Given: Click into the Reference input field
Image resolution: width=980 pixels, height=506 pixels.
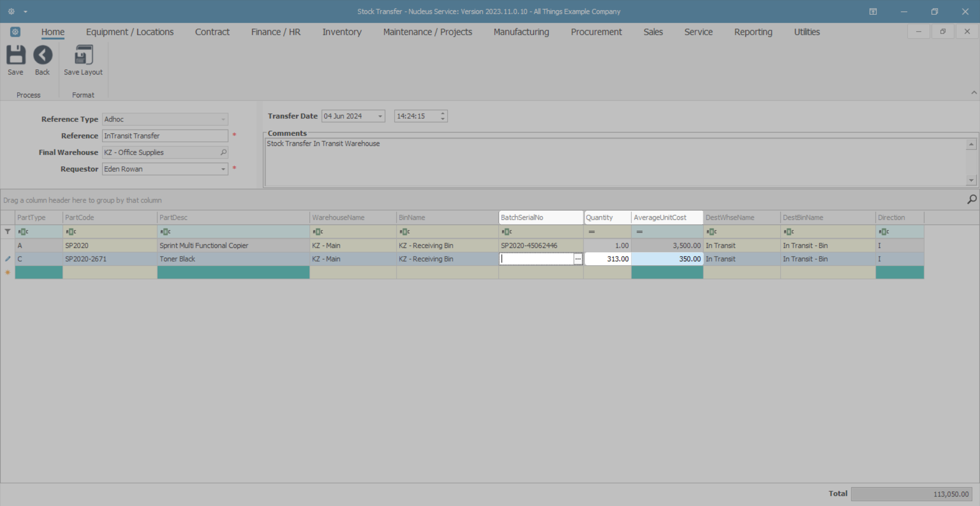Looking at the screenshot, I should pos(165,136).
